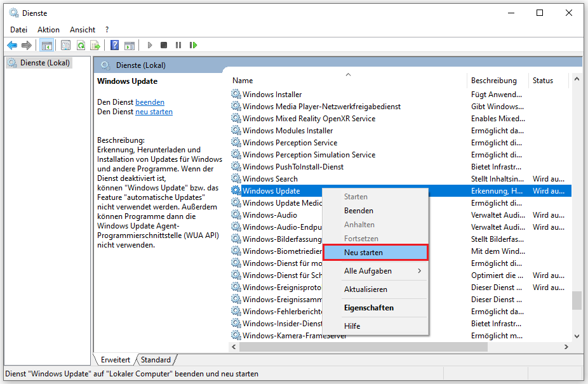Click 'Optimiert die ...' description cell
Viewport: 588px width, 384px height.
tap(497, 275)
